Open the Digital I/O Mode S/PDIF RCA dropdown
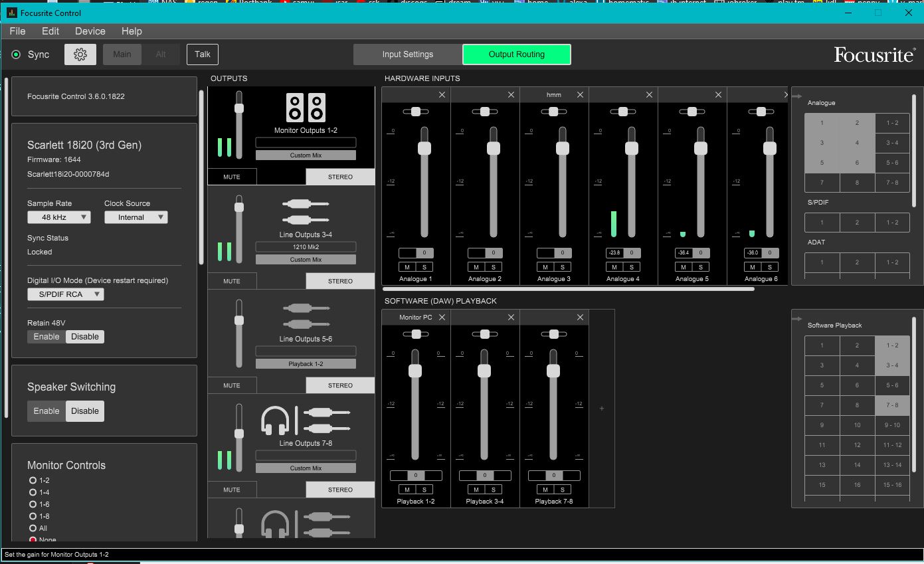This screenshot has width=924, height=564. pos(65,294)
